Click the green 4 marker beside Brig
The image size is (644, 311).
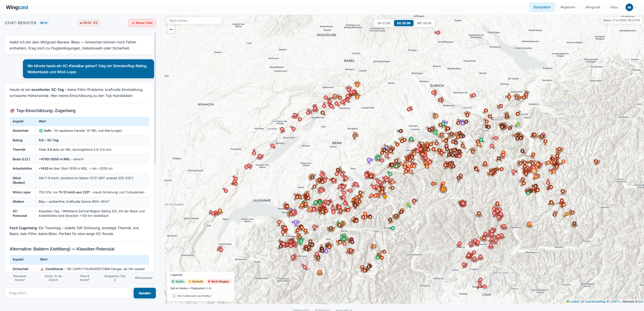393,228
